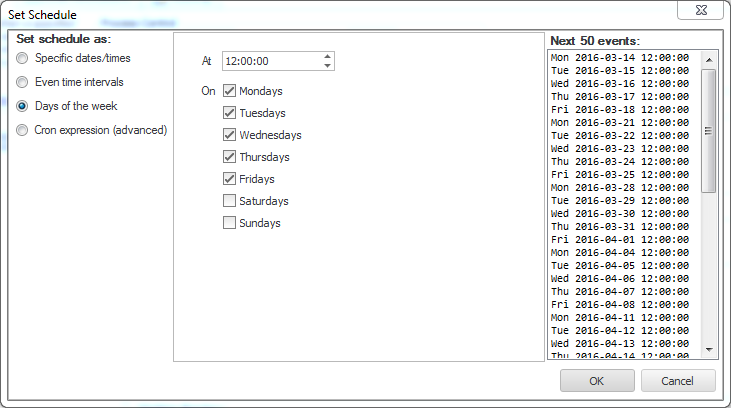Disable the Tuesdays checkbox
This screenshot has height=408, width=731.
229,113
